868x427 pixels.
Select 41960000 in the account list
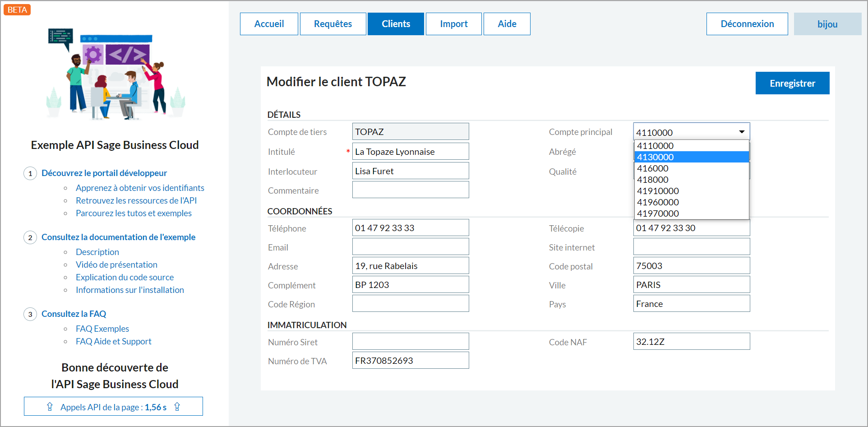coord(692,202)
